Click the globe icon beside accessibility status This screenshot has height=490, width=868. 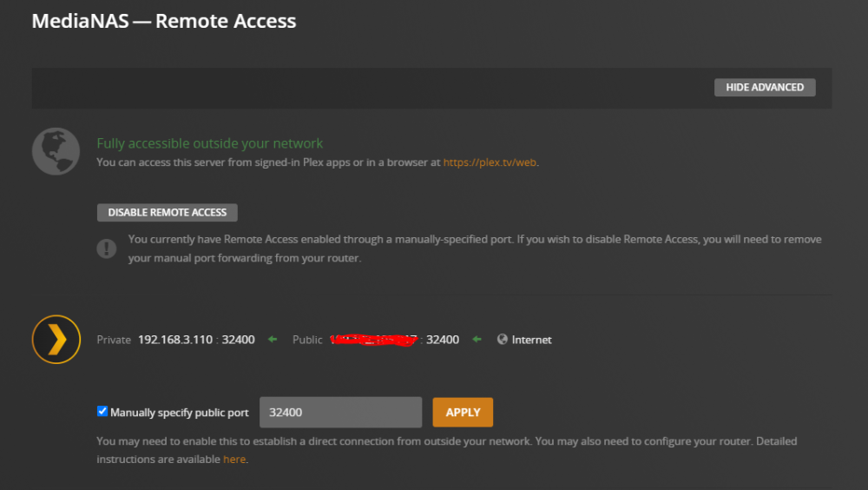pyautogui.click(x=56, y=151)
